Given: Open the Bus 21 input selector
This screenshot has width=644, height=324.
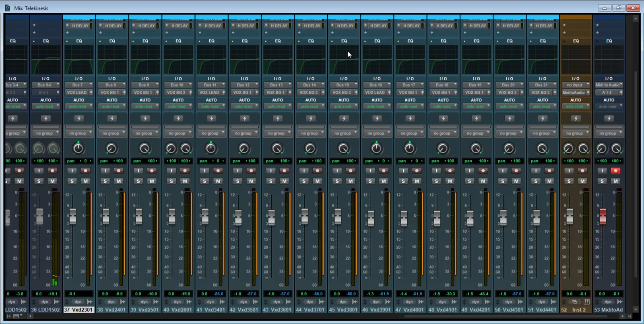Looking at the screenshot, I should (x=543, y=85).
